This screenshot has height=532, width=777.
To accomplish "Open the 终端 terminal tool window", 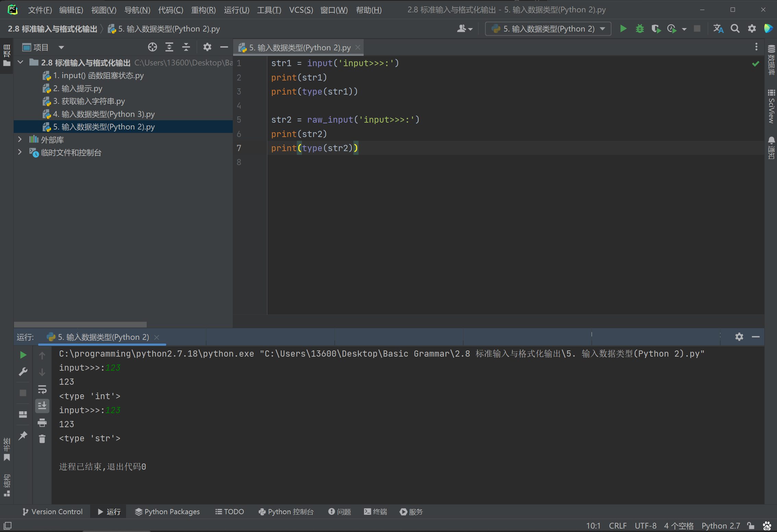I will point(375,511).
